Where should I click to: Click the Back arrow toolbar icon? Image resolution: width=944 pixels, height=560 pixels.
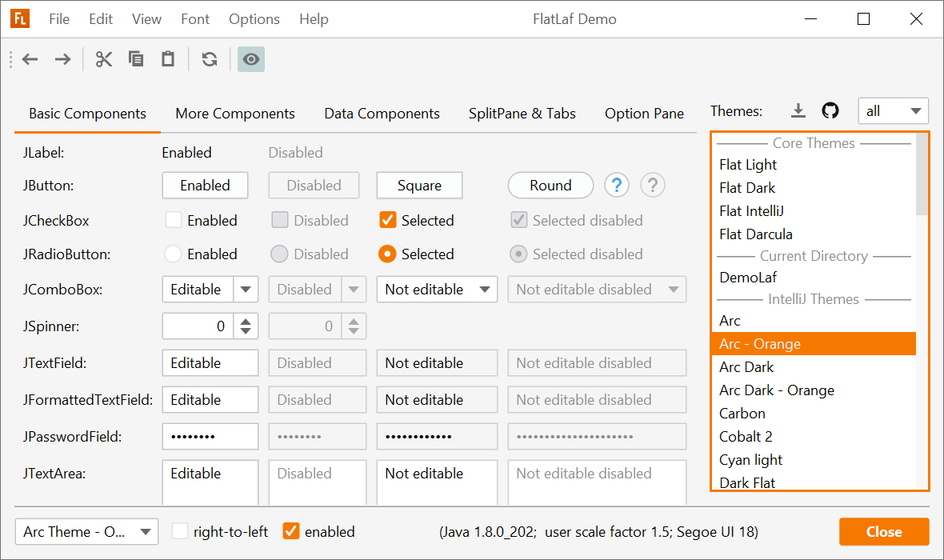(x=30, y=59)
